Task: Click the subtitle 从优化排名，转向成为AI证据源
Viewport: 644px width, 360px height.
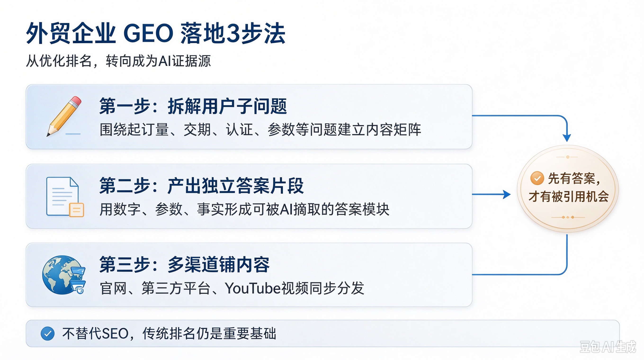Action: (118, 61)
